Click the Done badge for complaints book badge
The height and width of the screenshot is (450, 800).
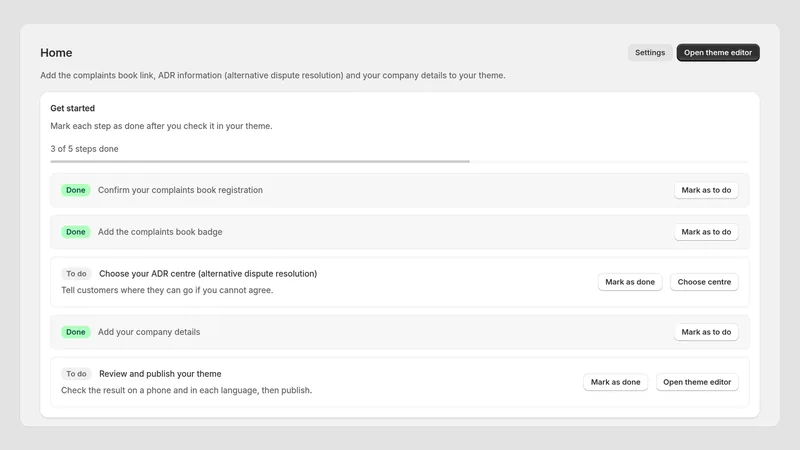[76, 232]
